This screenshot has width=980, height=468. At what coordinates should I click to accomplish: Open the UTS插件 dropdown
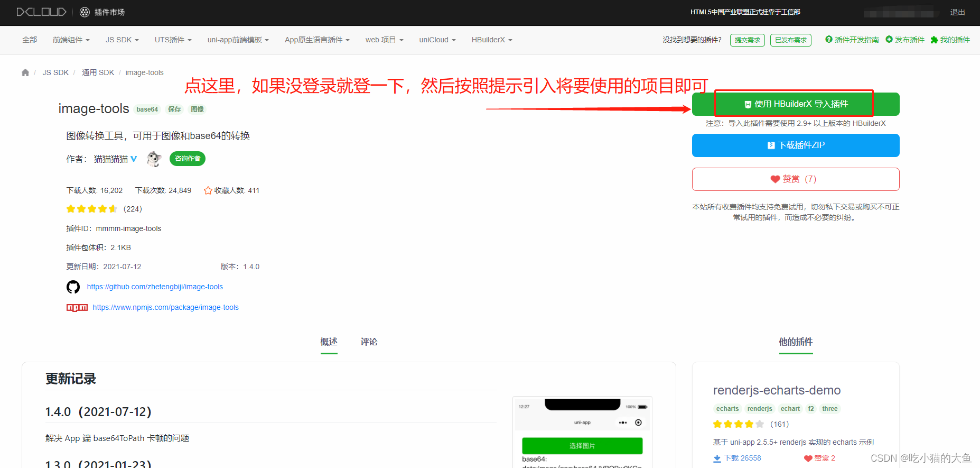[173, 40]
